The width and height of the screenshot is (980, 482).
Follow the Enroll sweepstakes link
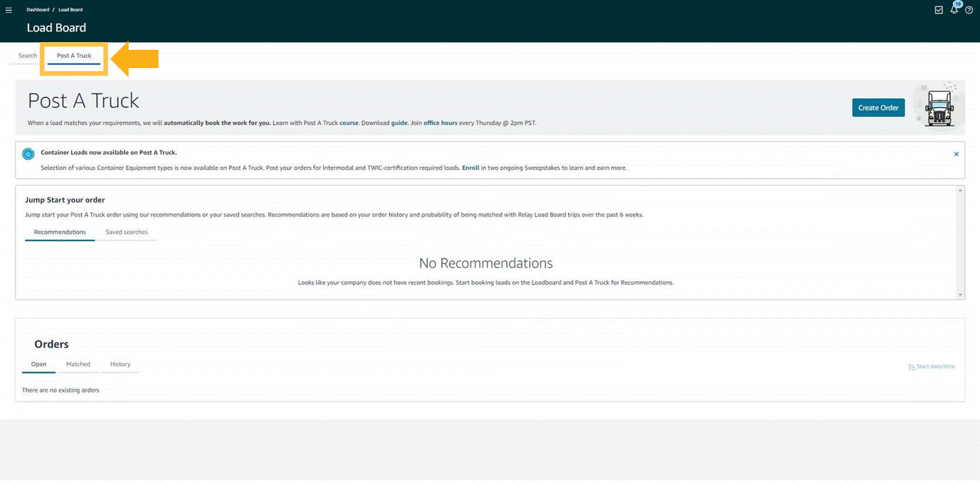coord(470,168)
